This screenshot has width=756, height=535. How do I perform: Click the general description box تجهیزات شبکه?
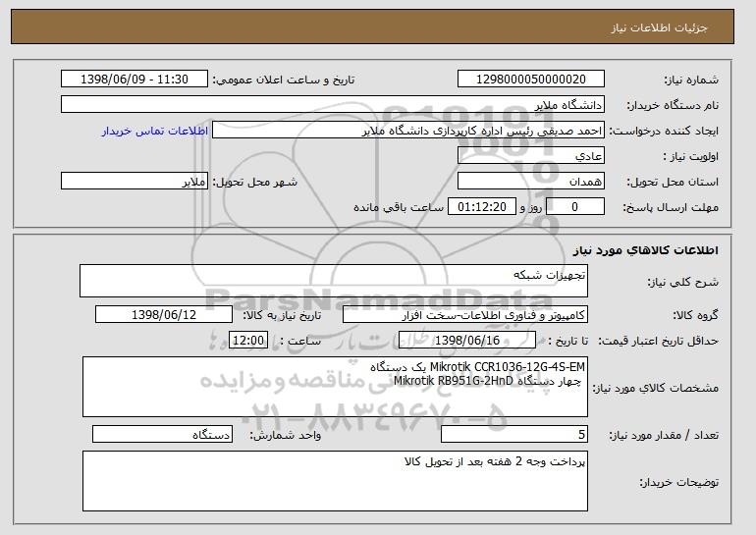tap(334, 281)
